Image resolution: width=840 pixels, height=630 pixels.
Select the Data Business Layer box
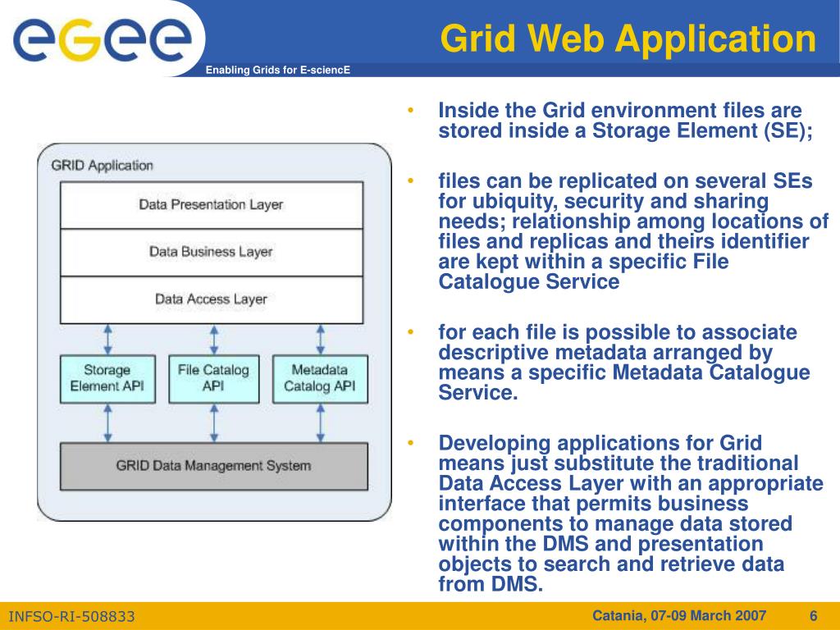pyautogui.click(x=212, y=253)
